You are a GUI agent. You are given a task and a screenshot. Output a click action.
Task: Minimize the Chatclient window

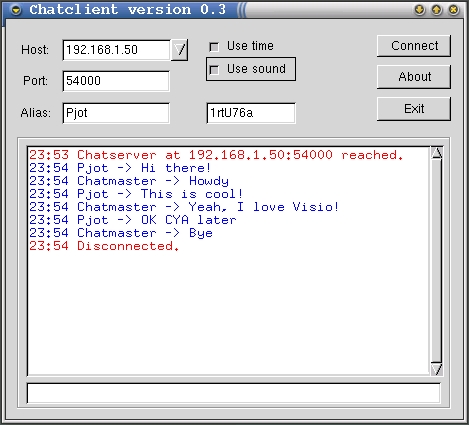point(419,10)
